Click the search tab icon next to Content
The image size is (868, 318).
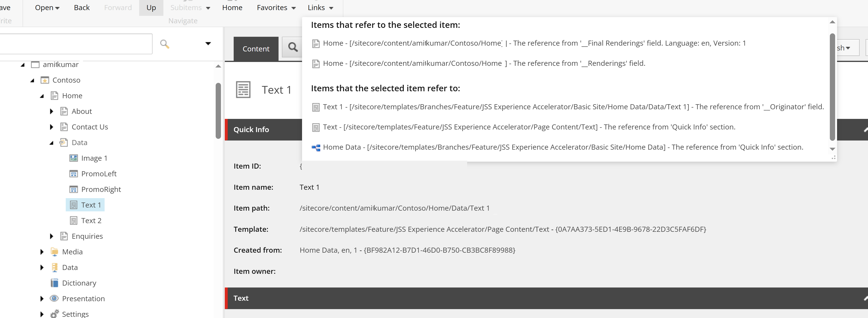pyautogui.click(x=292, y=48)
